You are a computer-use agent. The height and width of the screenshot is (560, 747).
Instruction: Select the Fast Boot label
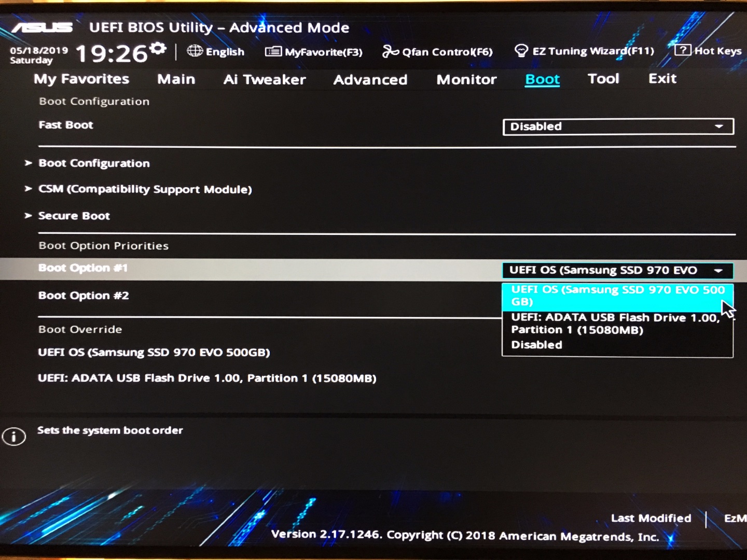pos(66,125)
